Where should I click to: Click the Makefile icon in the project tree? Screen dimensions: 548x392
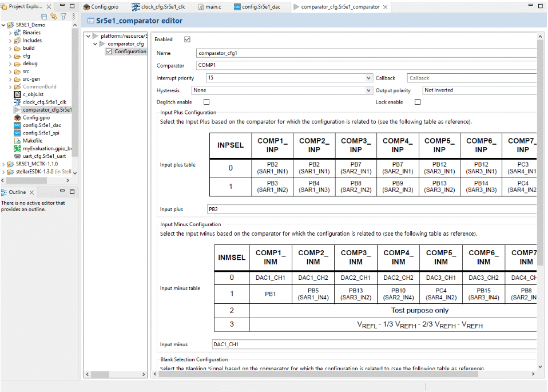pyautogui.click(x=17, y=141)
